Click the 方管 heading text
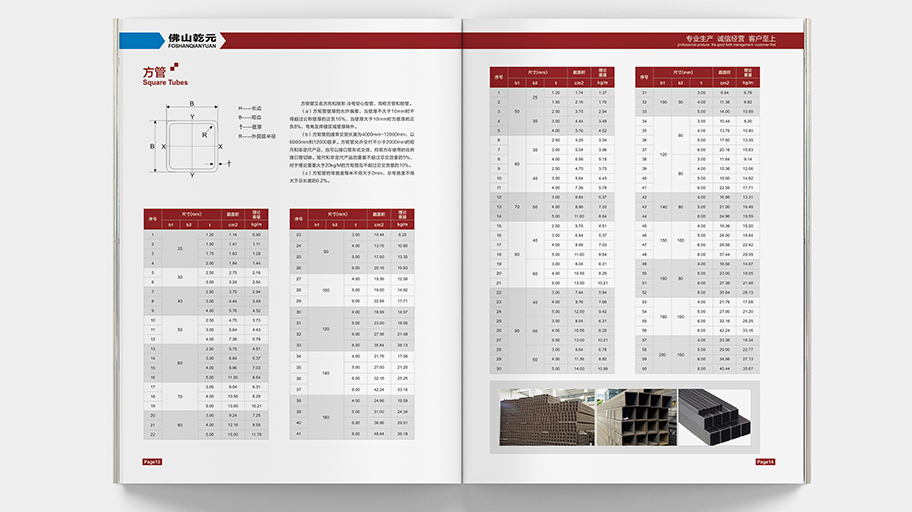Screen dimensions: 912x512 pyautogui.click(x=154, y=72)
